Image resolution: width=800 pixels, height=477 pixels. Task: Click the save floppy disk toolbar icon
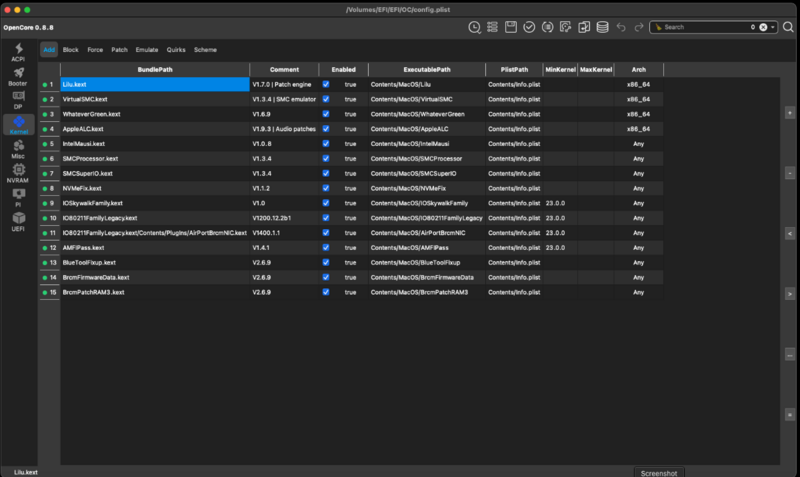pyautogui.click(x=511, y=27)
